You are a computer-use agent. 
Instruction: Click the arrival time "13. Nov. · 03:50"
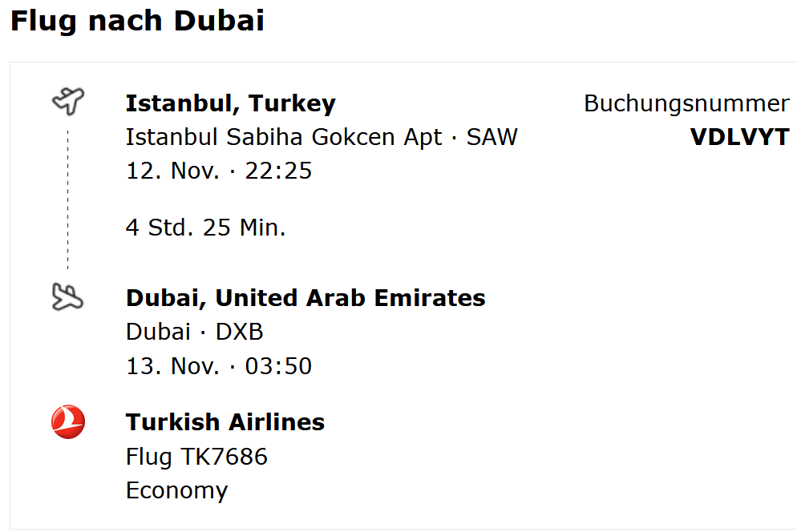point(219,366)
